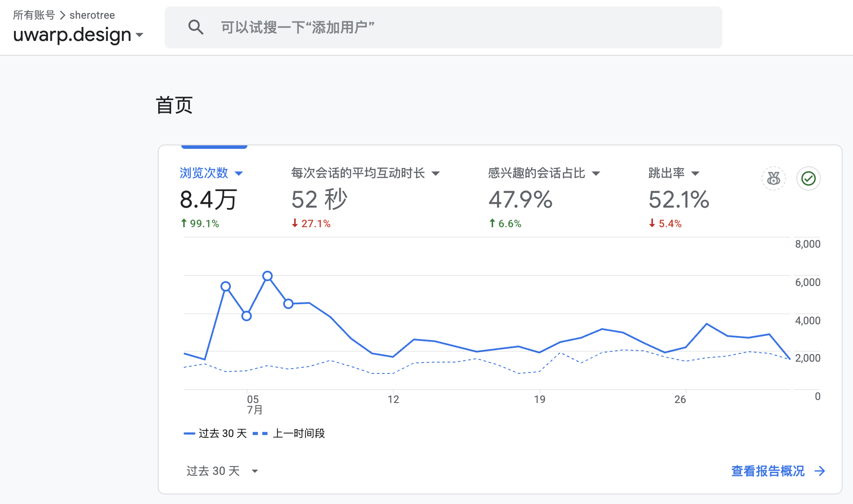Click the 所有账号 breadcrumb link
Image resolution: width=853 pixels, height=504 pixels.
point(34,15)
